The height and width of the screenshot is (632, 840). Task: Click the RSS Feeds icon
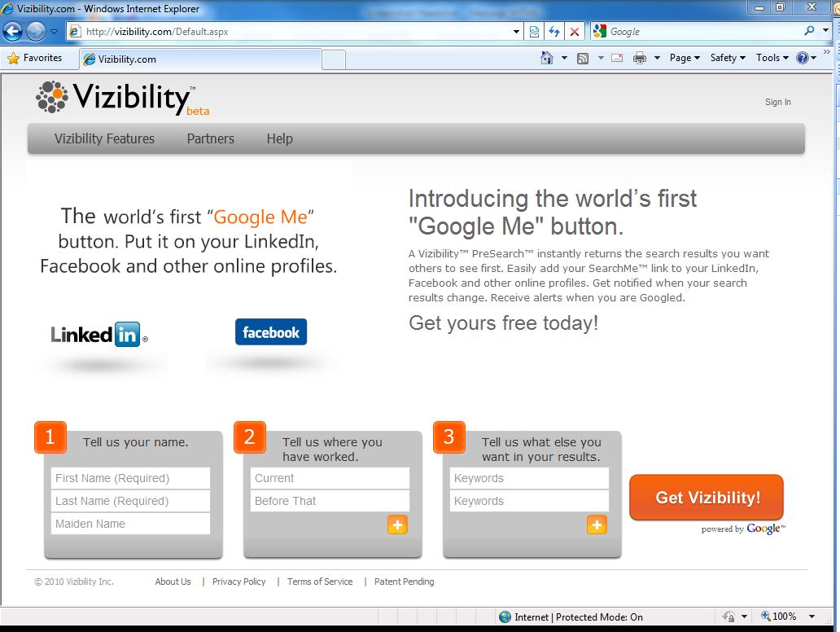point(583,58)
